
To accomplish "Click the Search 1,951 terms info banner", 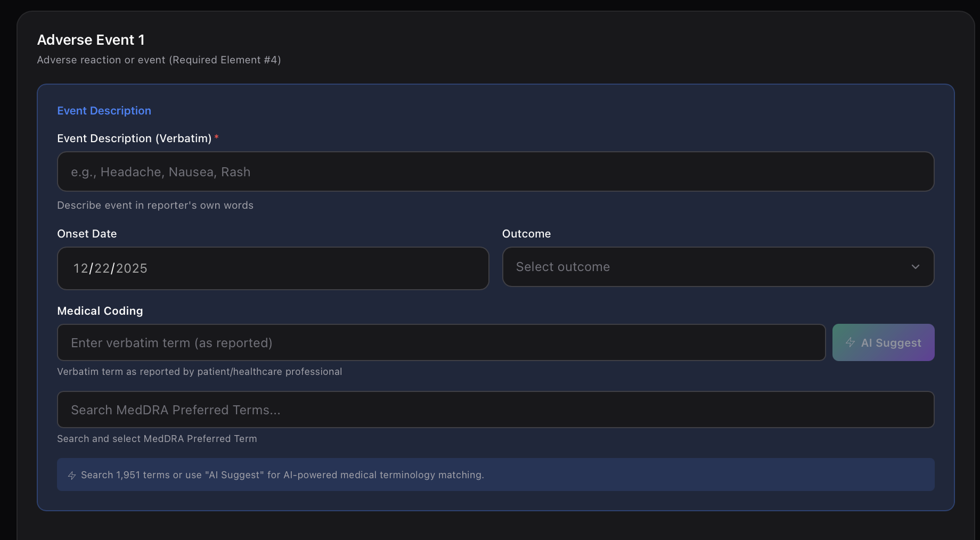I will point(495,475).
